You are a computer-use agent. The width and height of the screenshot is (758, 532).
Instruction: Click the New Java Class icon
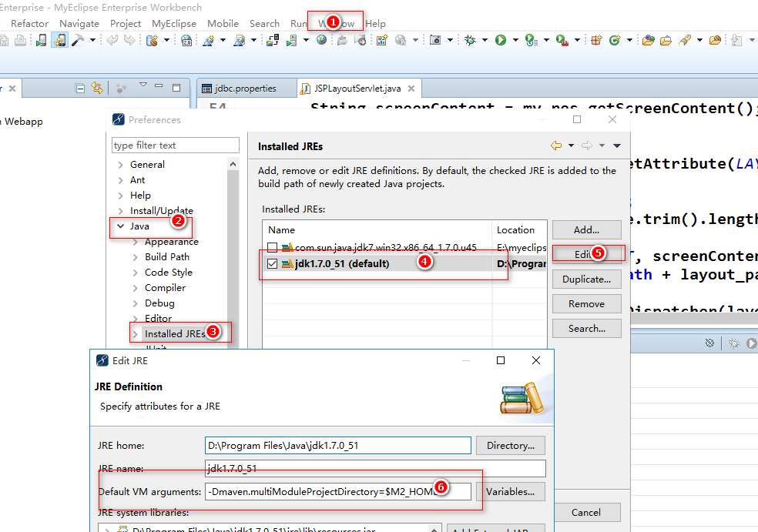[615, 40]
